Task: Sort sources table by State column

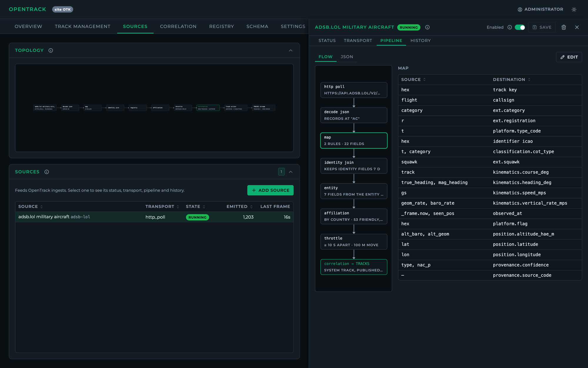Action: (x=196, y=207)
